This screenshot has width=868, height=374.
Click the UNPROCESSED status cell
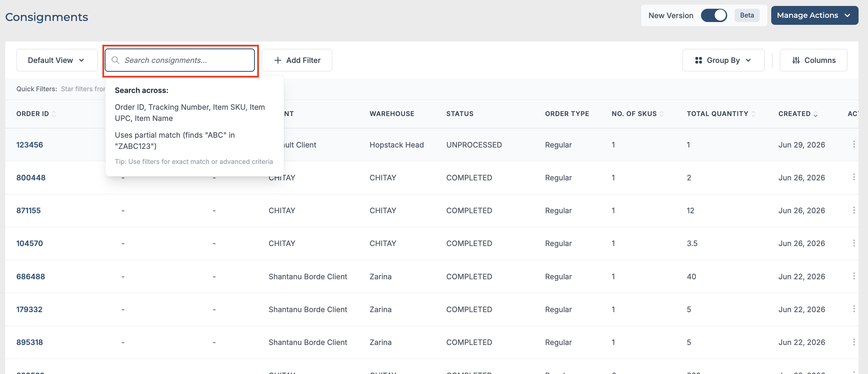coord(474,145)
